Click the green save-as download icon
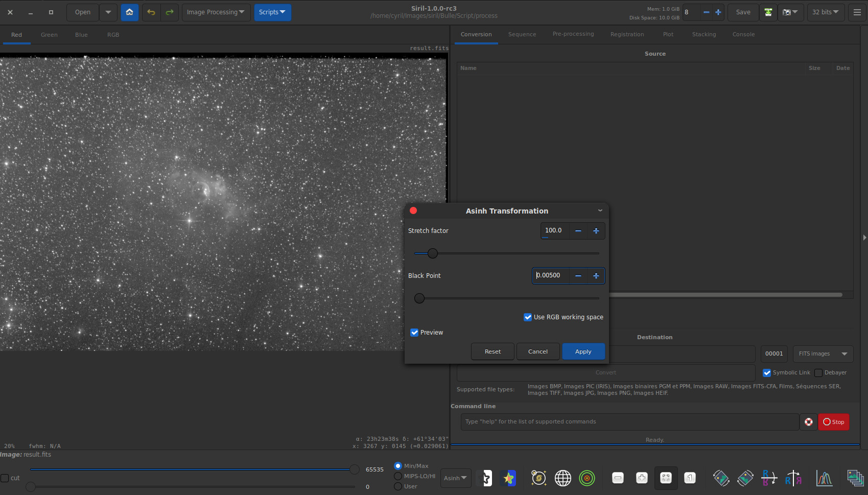 click(x=768, y=12)
